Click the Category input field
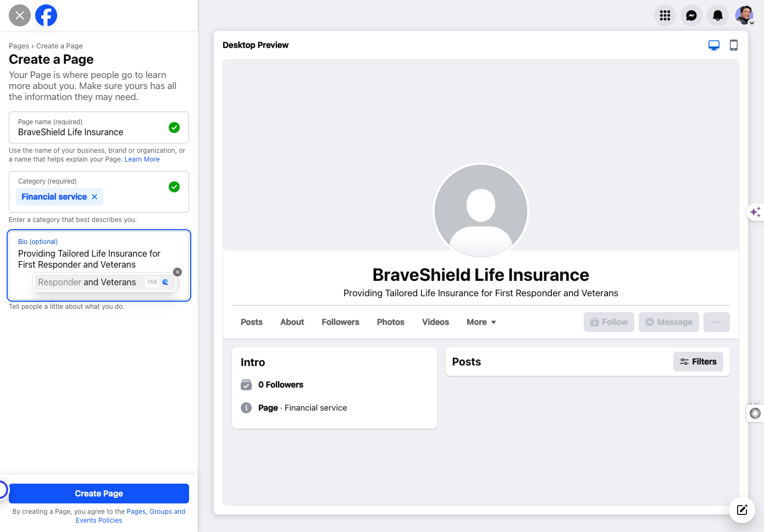This screenshot has width=764, height=532. [x=99, y=192]
